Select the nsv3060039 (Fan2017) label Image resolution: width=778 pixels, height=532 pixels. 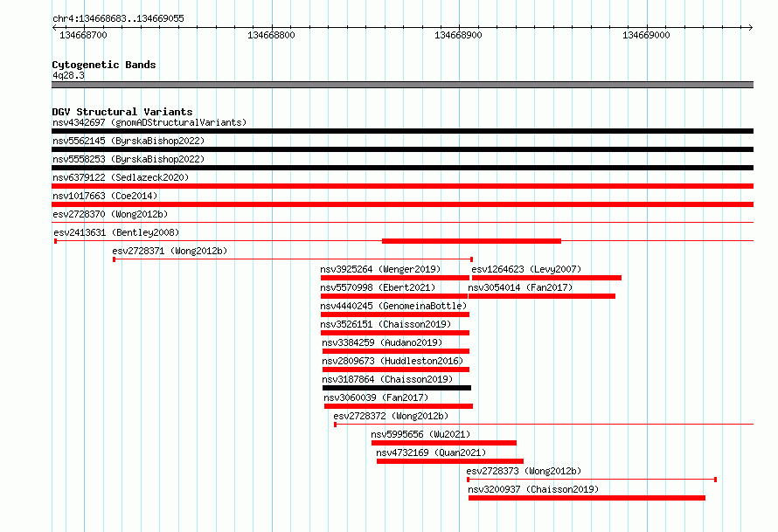click(376, 397)
